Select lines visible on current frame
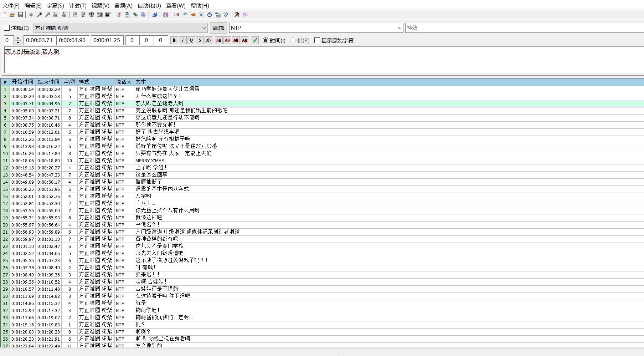Viewport: 644px width, 356px height. (91, 15)
